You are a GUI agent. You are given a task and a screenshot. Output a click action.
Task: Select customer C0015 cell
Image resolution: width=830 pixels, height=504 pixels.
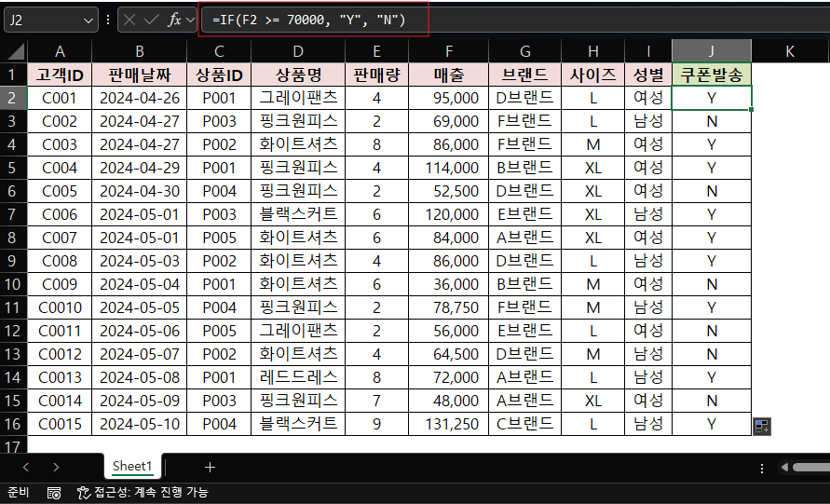[60, 424]
